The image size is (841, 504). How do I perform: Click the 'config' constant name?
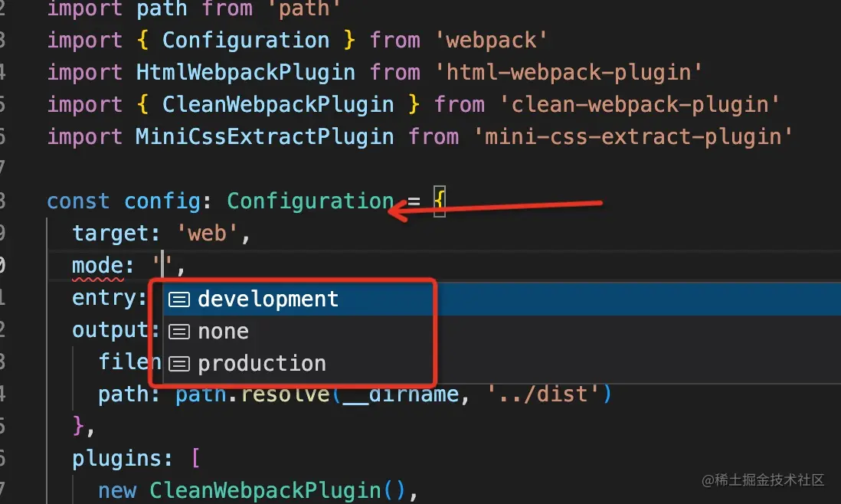[x=162, y=201]
